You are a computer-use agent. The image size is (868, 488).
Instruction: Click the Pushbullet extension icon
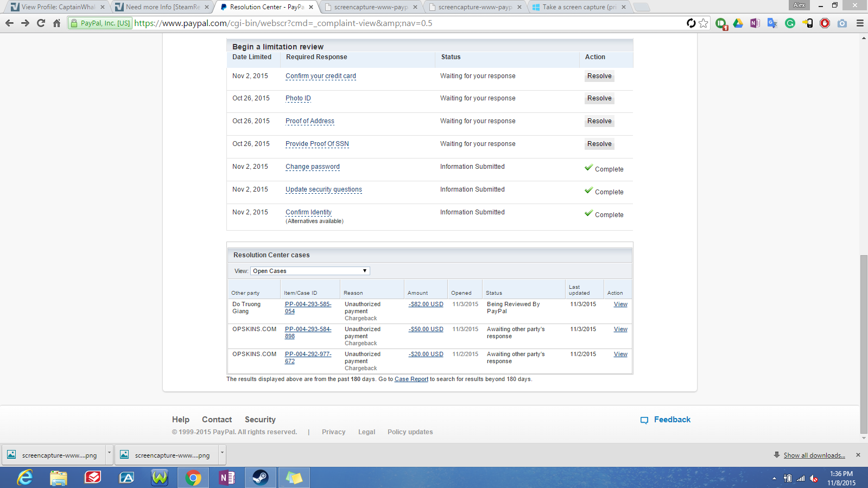(x=721, y=23)
